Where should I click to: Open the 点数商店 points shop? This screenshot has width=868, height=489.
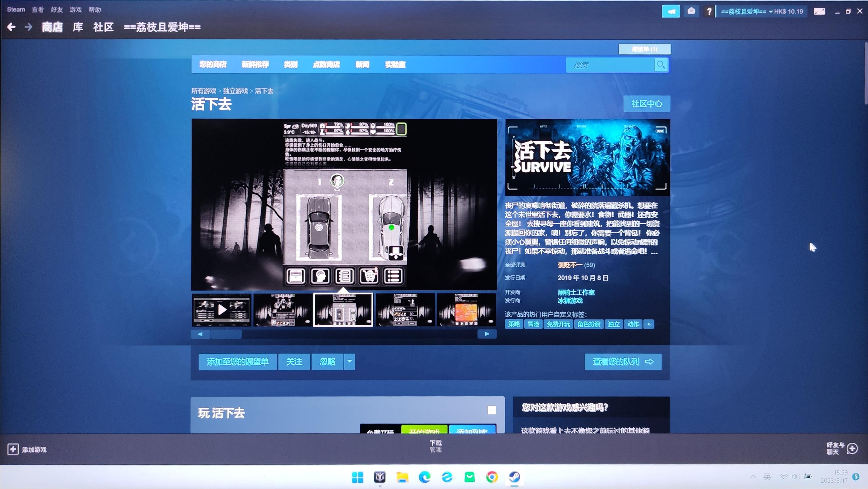[326, 64]
